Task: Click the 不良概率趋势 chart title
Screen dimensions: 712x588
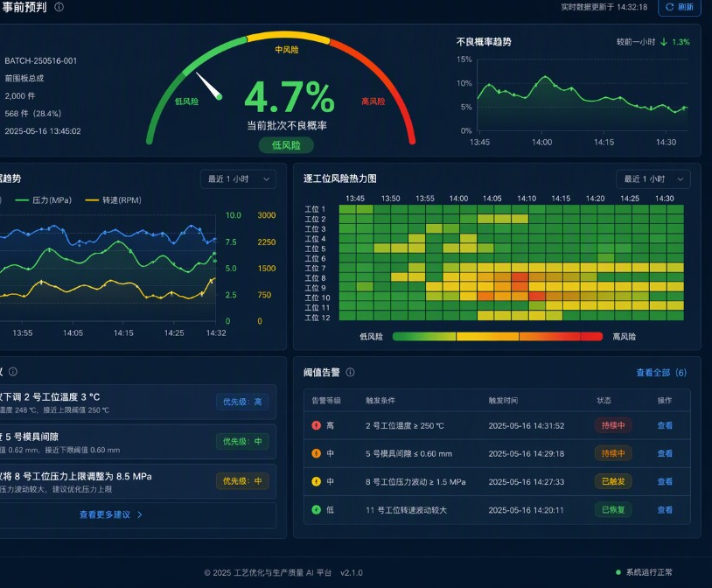Action: [484, 42]
